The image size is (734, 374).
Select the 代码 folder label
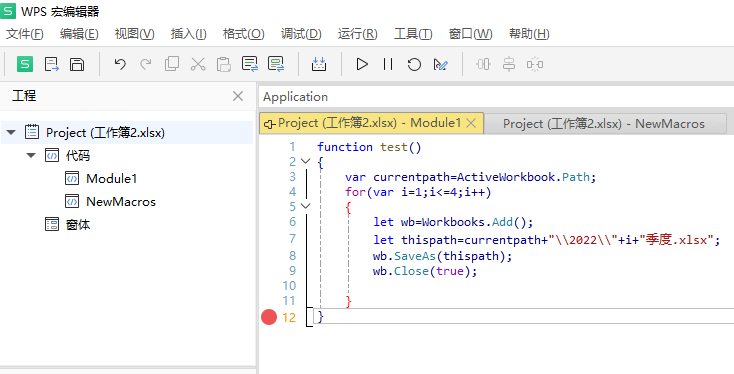[x=78, y=155]
